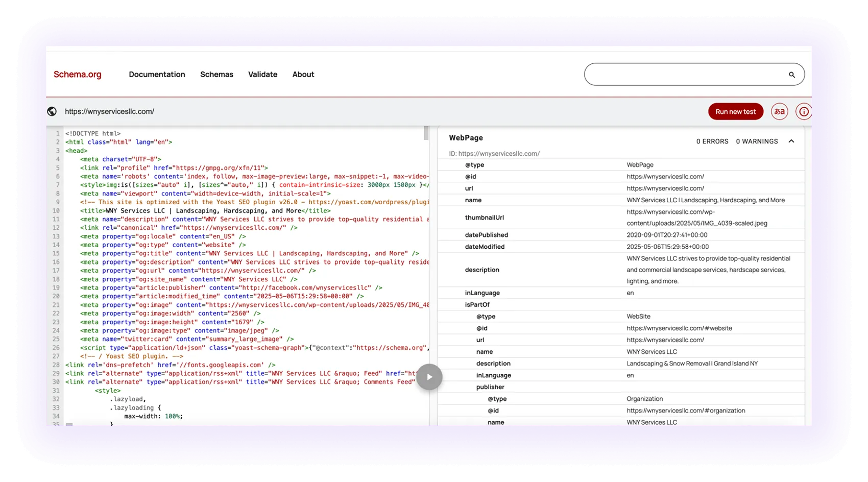This screenshot has width=868, height=482.
Task: Click code line 10 with the title tag
Action: point(205,210)
